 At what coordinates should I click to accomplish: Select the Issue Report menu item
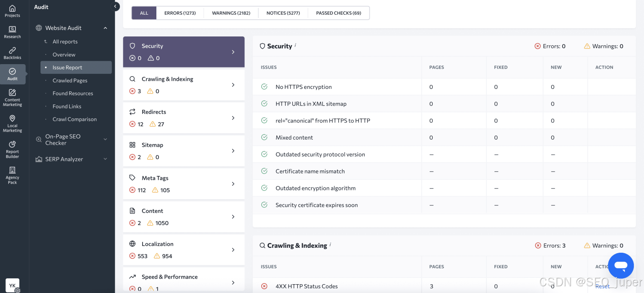pyautogui.click(x=76, y=67)
